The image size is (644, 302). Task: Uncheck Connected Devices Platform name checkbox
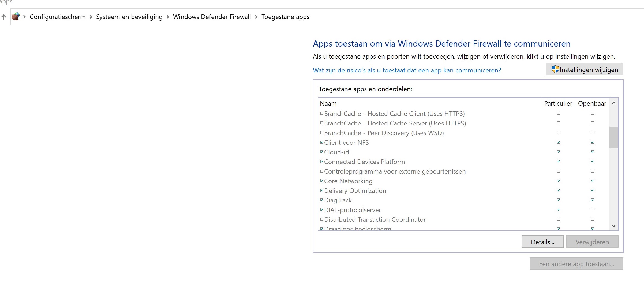pyautogui.click(x=322, y=162)
